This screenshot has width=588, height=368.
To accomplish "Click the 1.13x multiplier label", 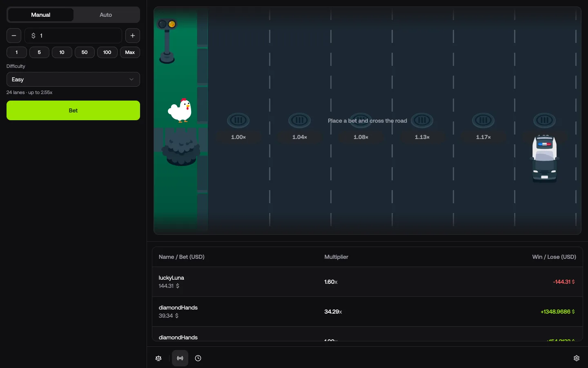I will click(422, 137).
